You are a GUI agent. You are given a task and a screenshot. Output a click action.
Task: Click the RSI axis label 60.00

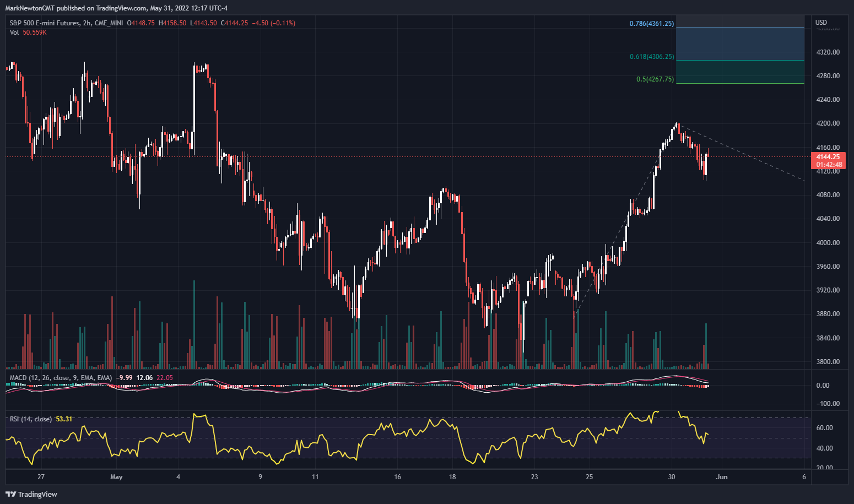(824, 428)
